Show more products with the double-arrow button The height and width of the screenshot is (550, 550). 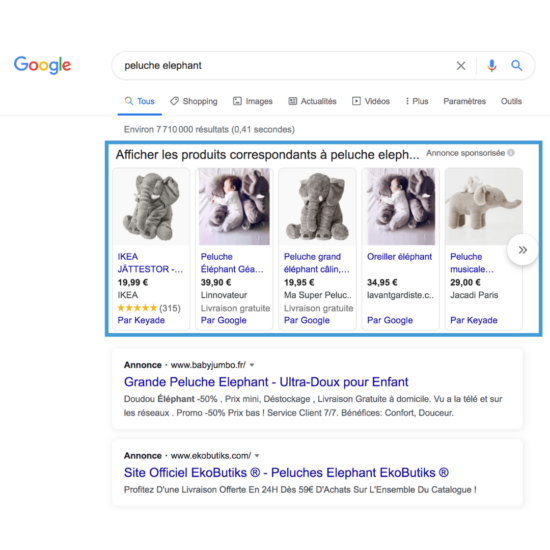coord(523,250)
